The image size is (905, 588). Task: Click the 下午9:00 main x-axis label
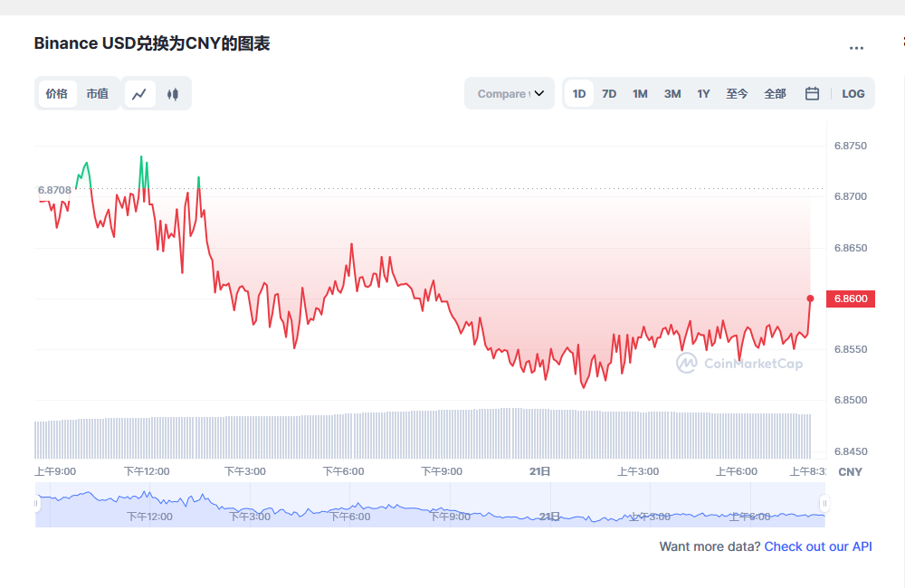coord(442,471)
